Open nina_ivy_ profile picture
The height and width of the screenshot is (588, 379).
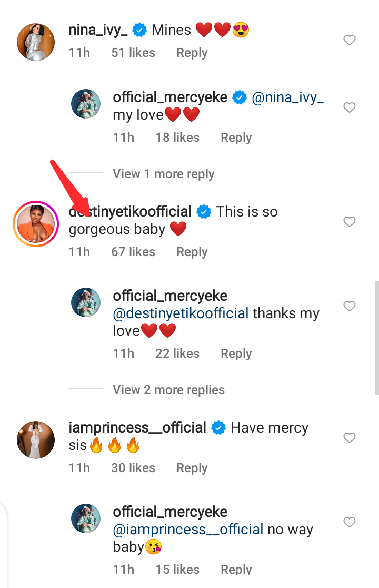(x=36, y=42)
